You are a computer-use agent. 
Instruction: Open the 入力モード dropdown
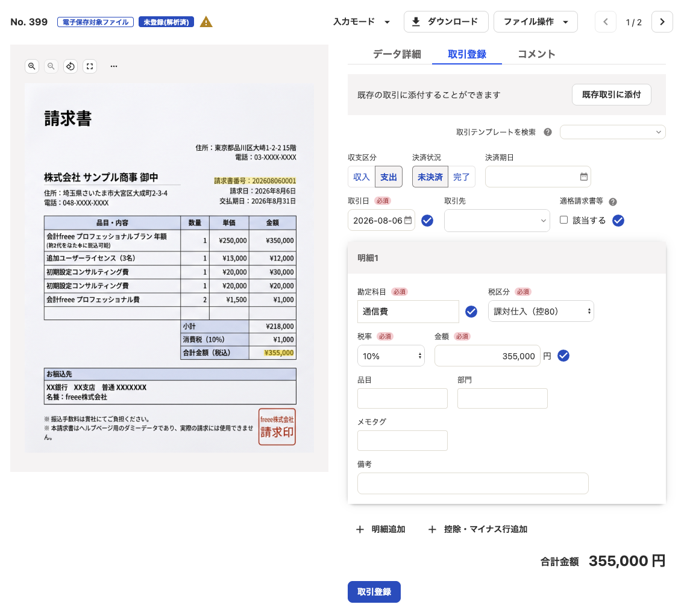coord(362,22)
